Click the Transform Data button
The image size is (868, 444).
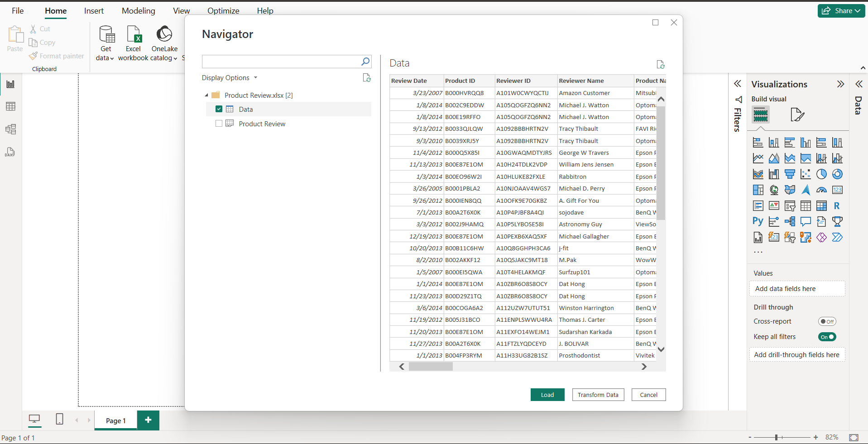coord(598,395)
